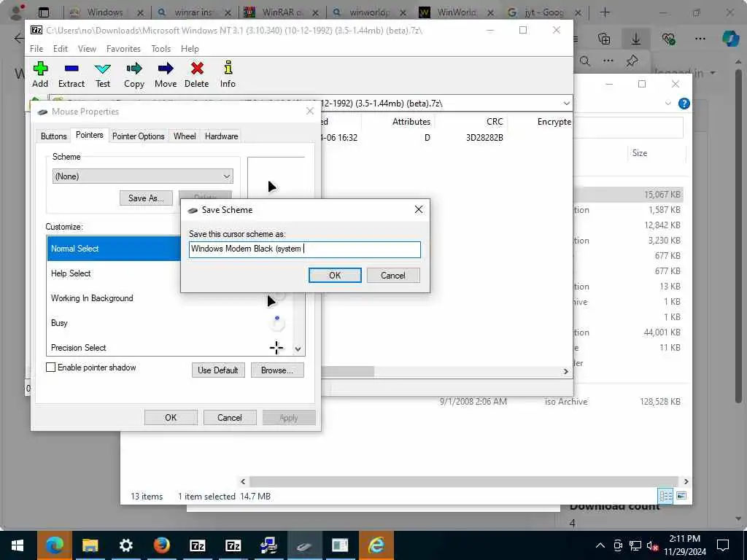Switch to the Wheel tab
747x560 pixels.
[185, 136]
